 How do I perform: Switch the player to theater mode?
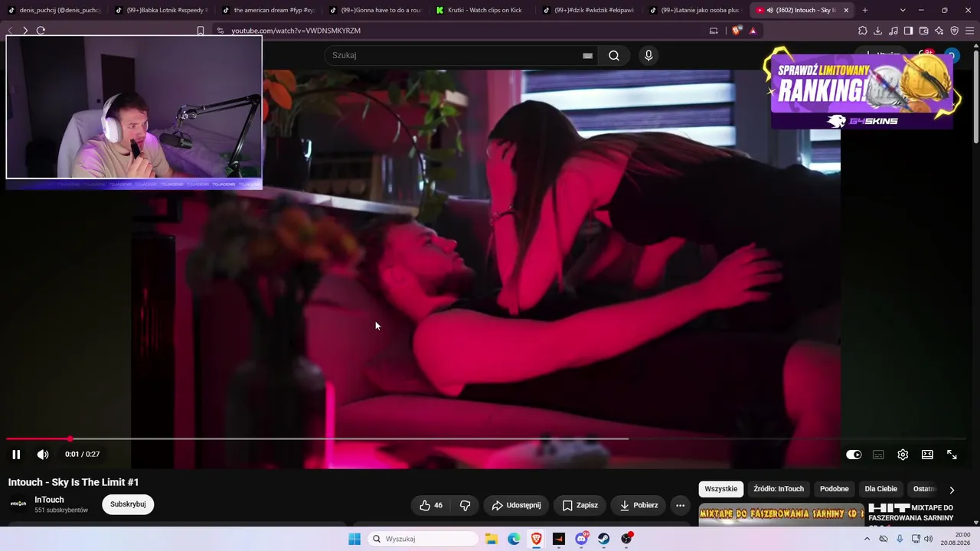pyautogui.click(x=927, y=455)
